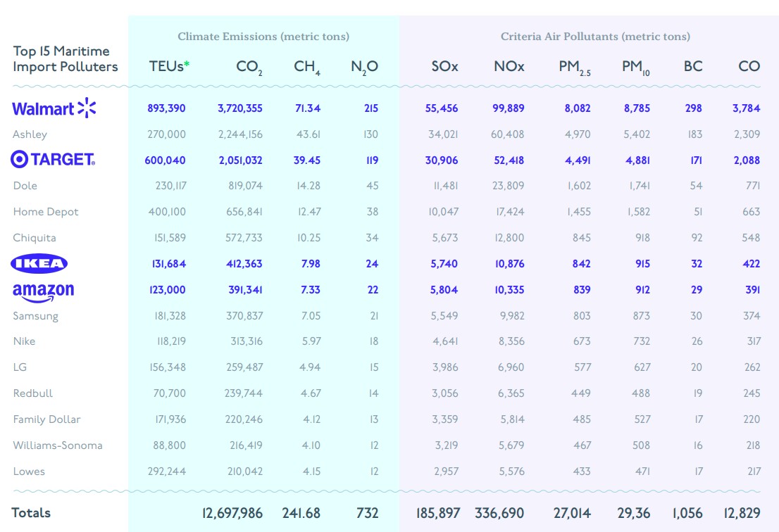The image size is (779, 532).
Task: Click Walmart's TEUs value 893,390
Action: pyautogui.click(x=166, y=108)
